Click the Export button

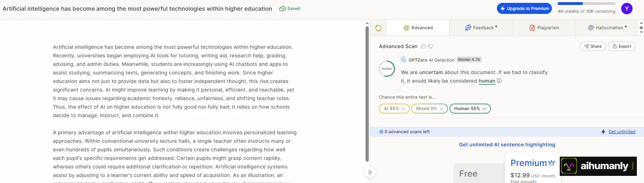[x=622, y=46]
